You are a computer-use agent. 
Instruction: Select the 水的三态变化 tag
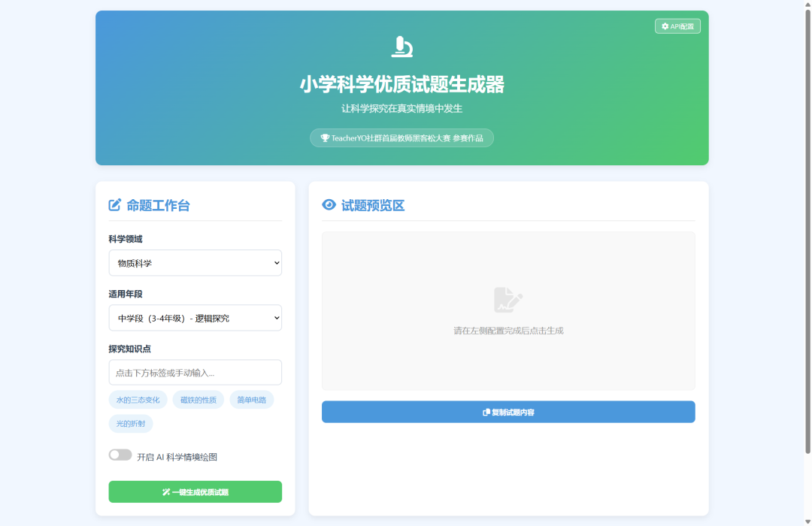click(138, 399)
